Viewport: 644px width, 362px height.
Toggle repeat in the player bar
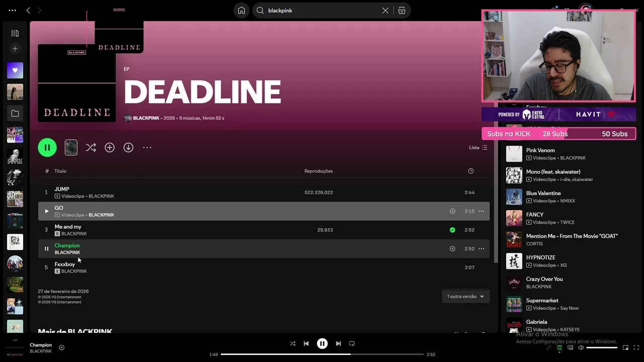352,343
